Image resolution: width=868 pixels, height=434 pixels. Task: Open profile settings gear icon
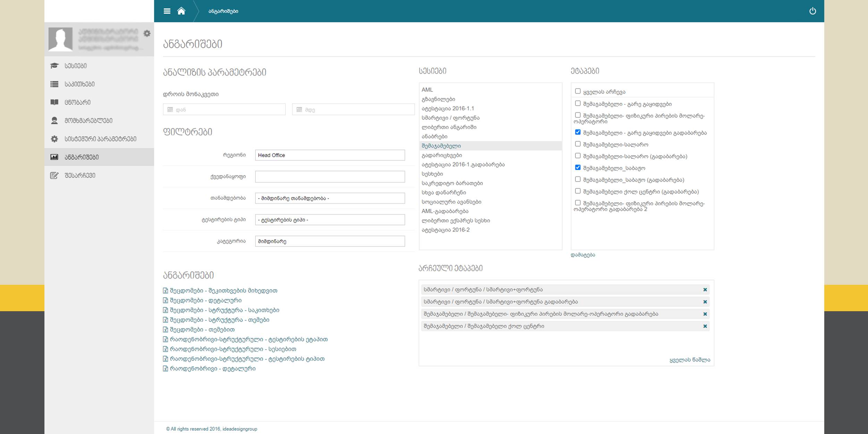tap(147, 33)
